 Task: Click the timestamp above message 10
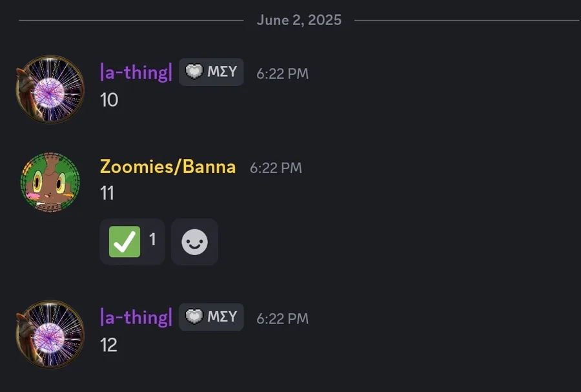tap(282, 74)
